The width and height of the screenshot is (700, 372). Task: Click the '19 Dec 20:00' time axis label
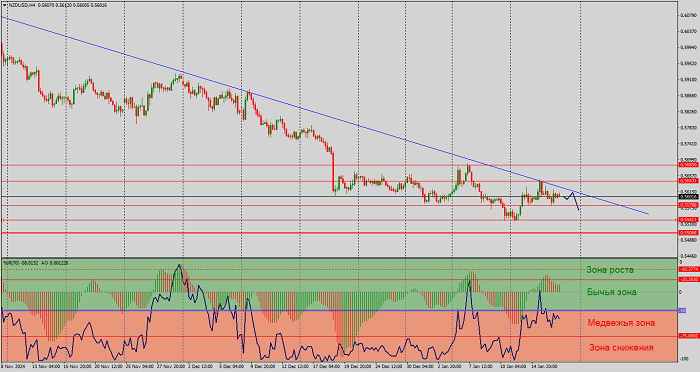(x=357, y=366)
